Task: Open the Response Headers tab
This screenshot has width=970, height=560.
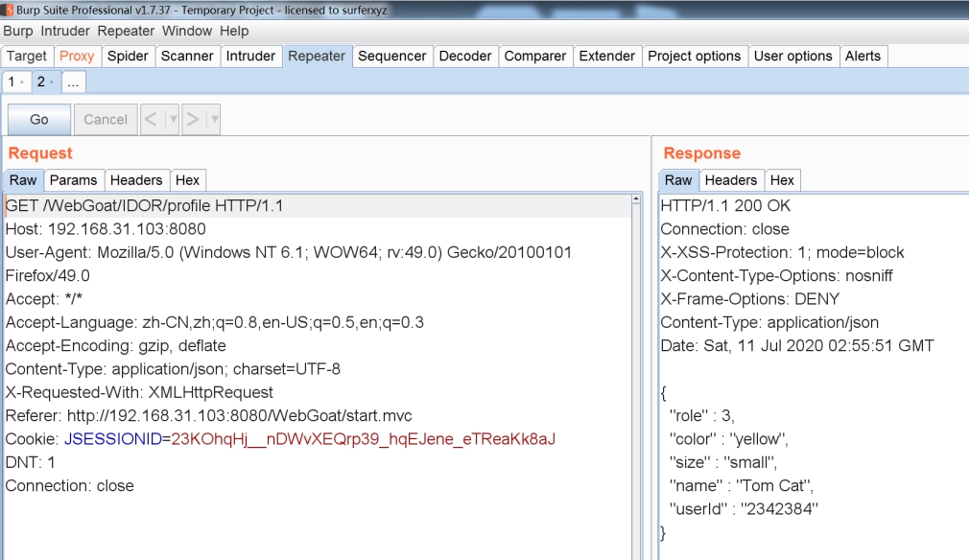Action: [731, 180]
